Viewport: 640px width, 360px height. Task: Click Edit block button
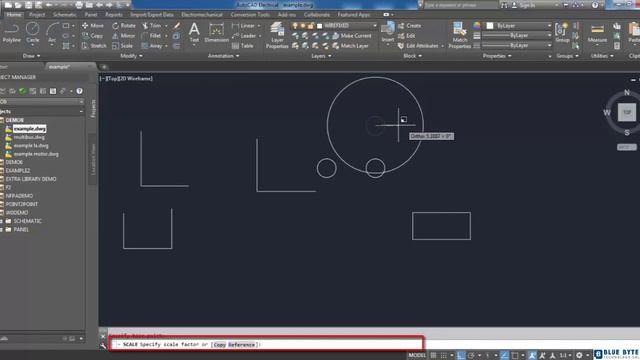tap(407, 36)
